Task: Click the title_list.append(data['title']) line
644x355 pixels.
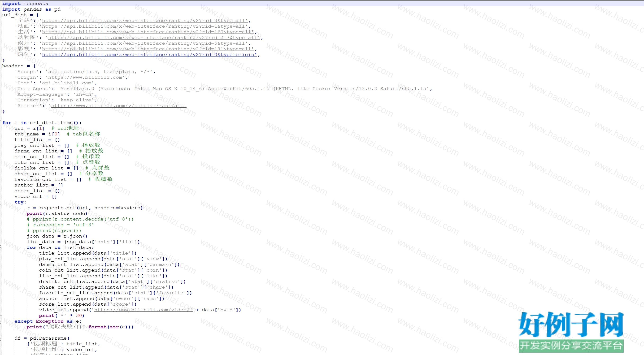Action: [88, 253]
